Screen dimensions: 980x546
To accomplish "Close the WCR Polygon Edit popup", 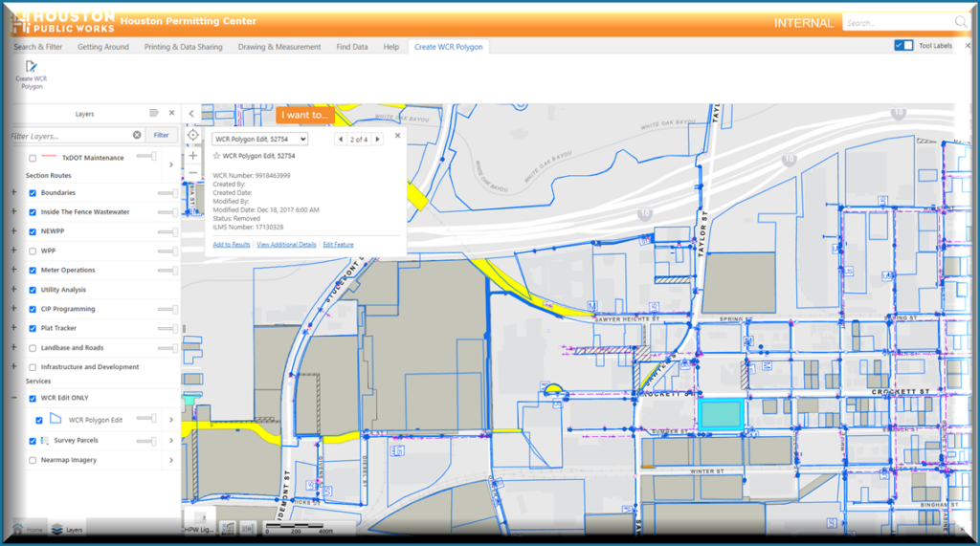I will [x=397, y=136].
